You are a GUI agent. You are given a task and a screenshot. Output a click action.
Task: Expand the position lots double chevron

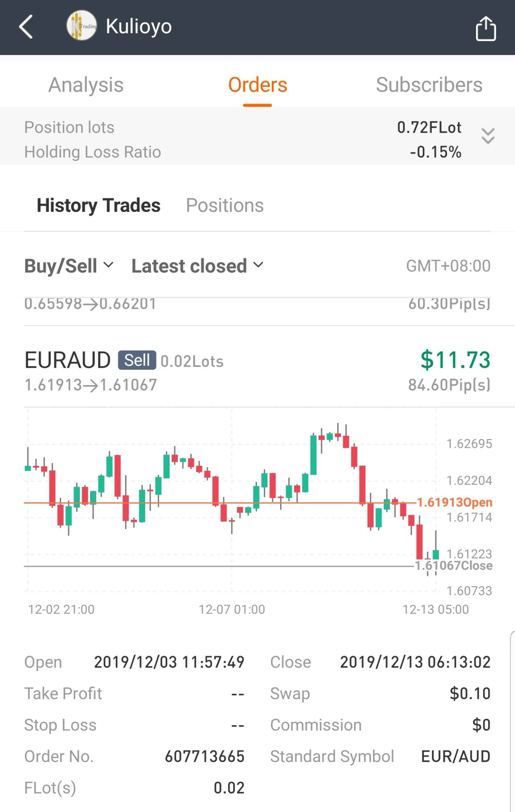(x=488, y=136)
